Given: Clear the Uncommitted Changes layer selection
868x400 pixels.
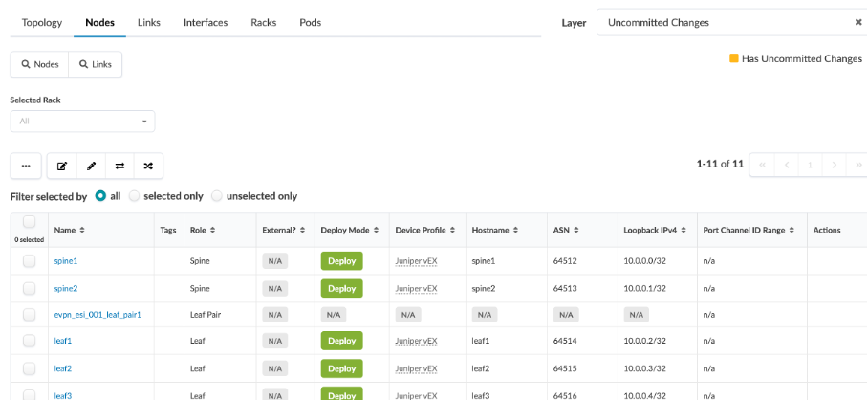Looking at the screenshot, I should (x=857, y=22).
